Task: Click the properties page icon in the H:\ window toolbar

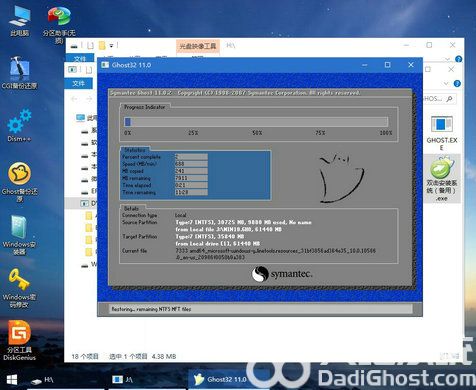Action: [x=90, y=45]
